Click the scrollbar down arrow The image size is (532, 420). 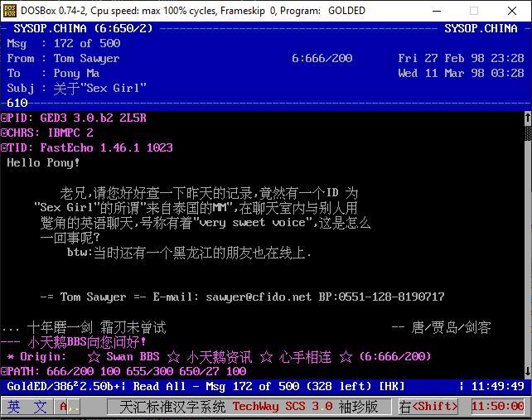point(527,372)
